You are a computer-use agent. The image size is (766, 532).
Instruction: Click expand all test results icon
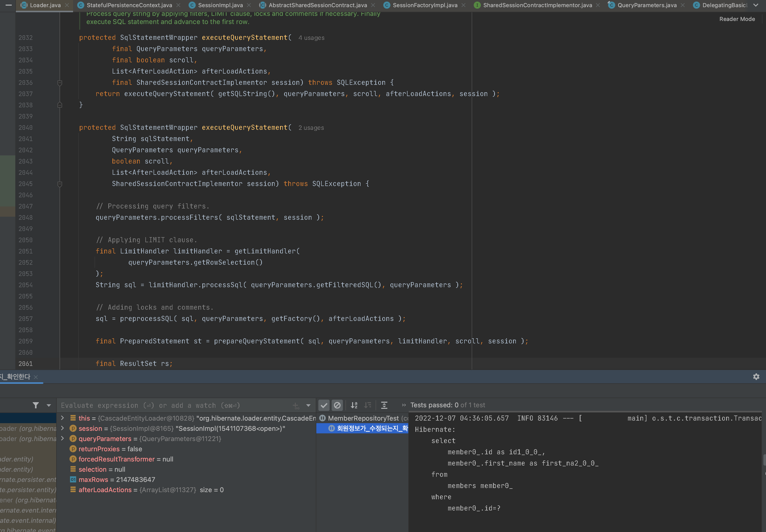tap(384, 405)
